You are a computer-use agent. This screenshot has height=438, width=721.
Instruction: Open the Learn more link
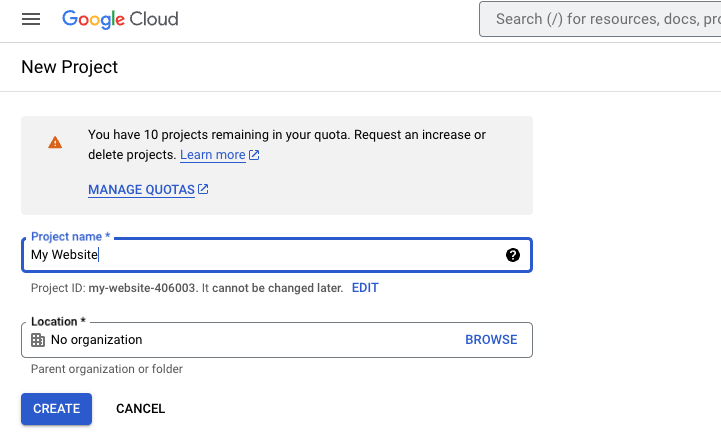pyautogui.click(x=212, y=155)
